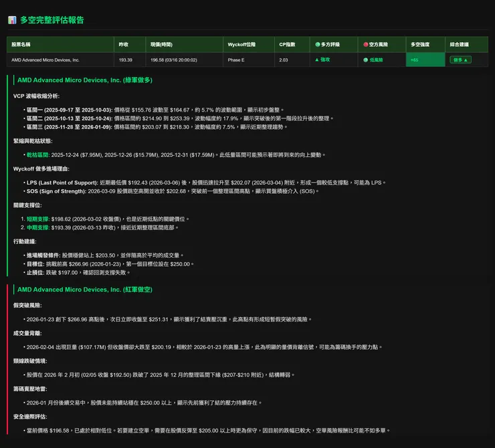Click the LPS (Last Point of Support) bullet
Screen dimensions: 495x448
(x=205, y=183)
